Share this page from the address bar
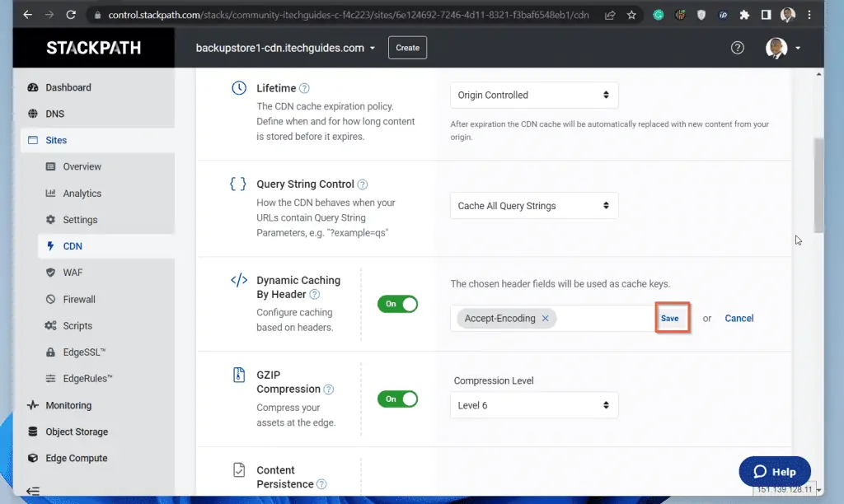Image resolution: width=844 pixels, height=504 pixels. tap(610, 15)
